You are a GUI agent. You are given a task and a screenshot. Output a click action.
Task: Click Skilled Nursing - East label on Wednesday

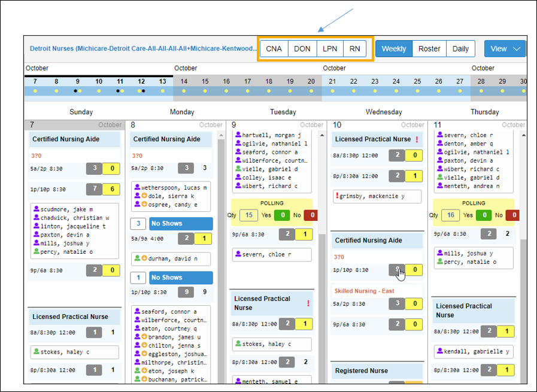(364, 291)
